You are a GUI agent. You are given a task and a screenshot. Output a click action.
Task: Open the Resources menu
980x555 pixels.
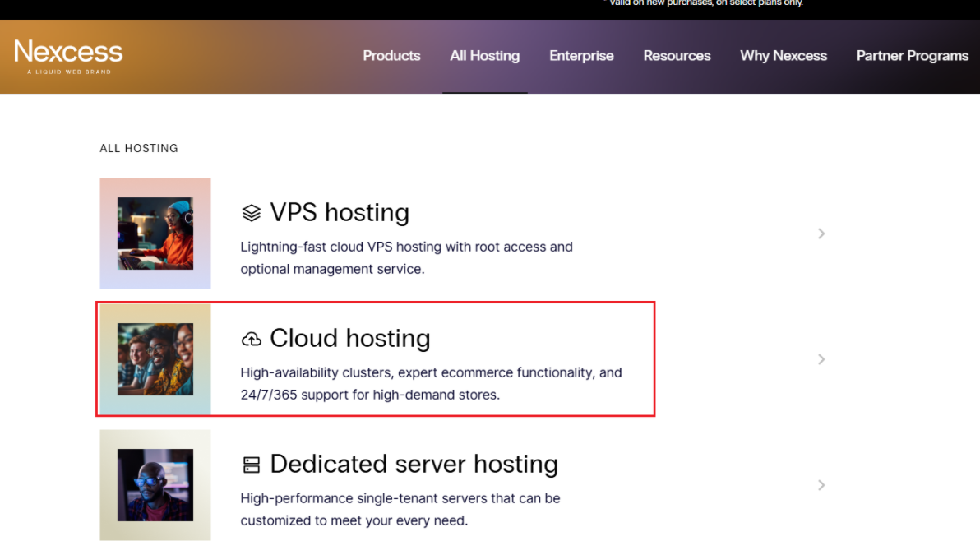pyautogui.click(x=677, y=56)
